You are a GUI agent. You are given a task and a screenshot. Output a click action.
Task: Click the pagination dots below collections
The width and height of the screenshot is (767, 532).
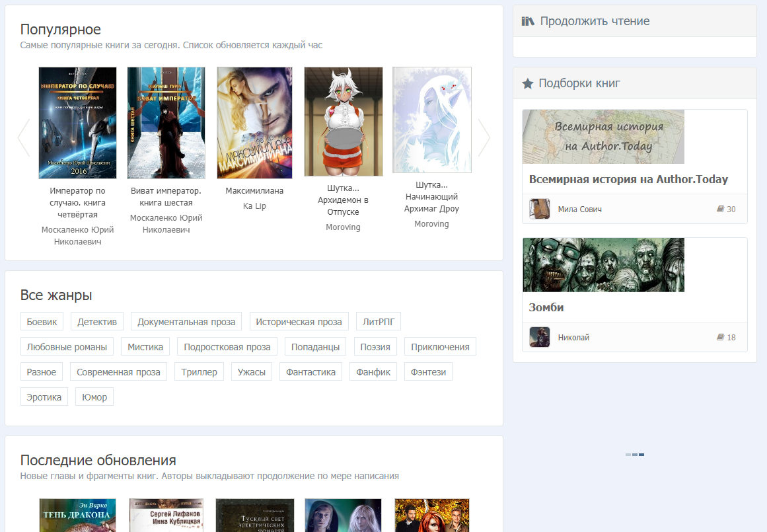634,455
